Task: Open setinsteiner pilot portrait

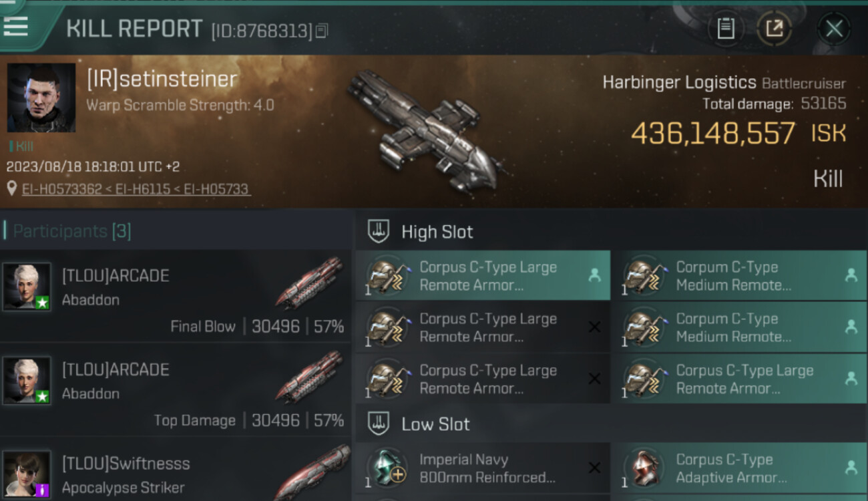Action: coord(41,98)
